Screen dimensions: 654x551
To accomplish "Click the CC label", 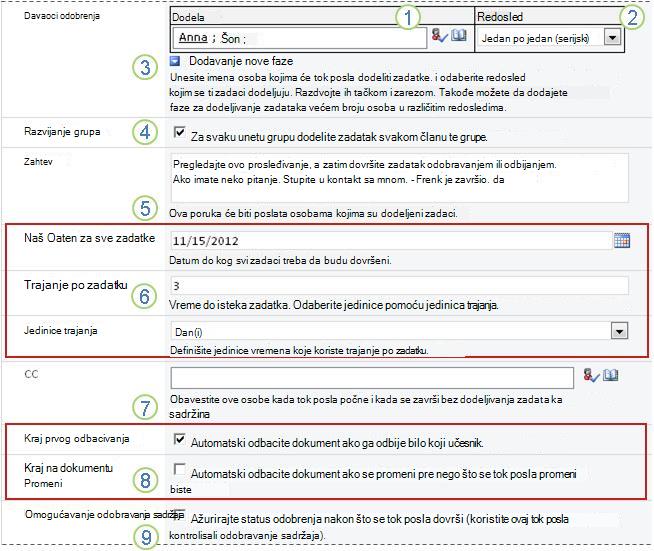I will pyautogui.click(x=31, y=374).
